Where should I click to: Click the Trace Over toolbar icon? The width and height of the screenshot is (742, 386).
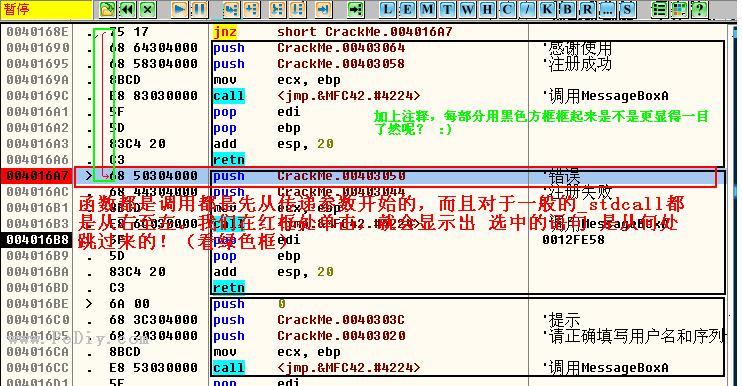(x=298, y=9)
